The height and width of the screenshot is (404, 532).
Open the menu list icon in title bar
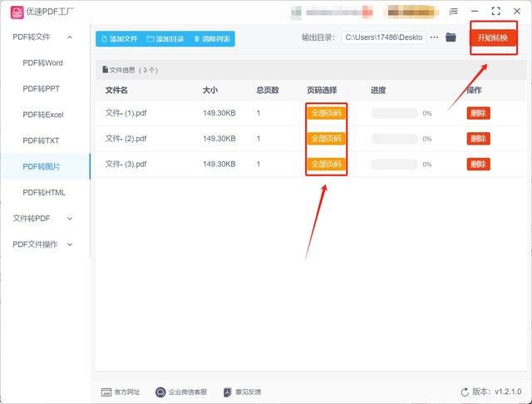pos(453,12)
